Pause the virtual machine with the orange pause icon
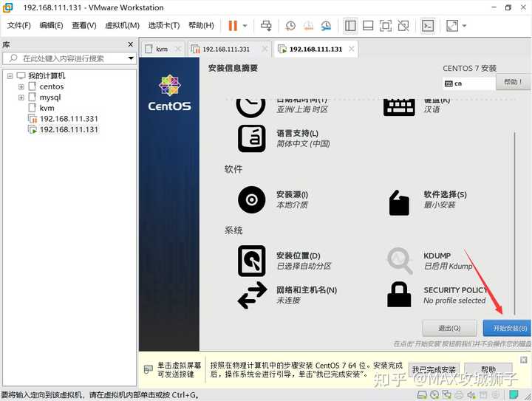532x401 pixels. tap(233, 26)
